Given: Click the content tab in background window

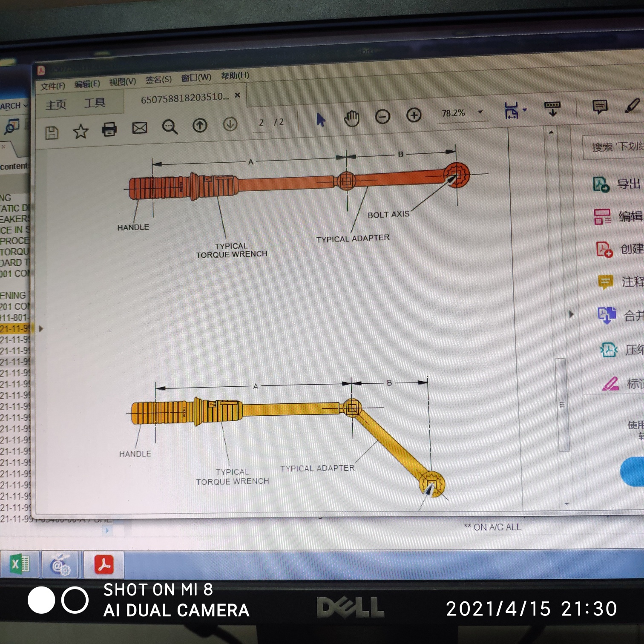Looking at the screenshot, I should pos(15,166).
